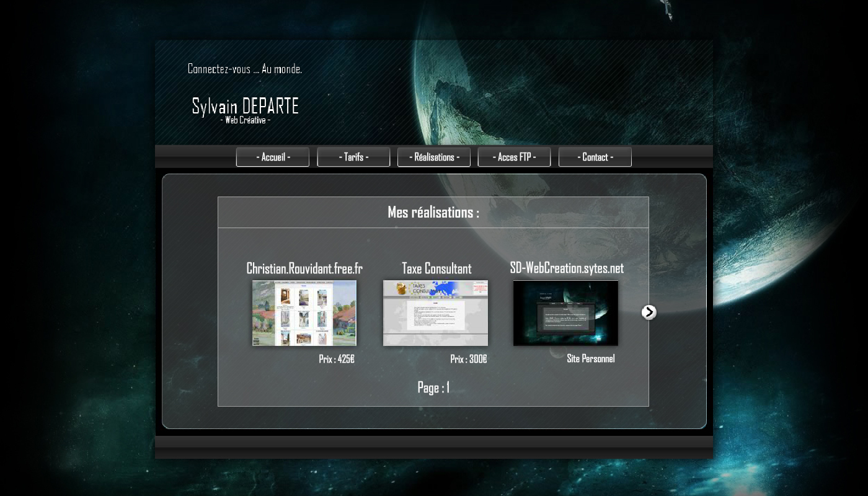Open the Acces FTP page
868x496 pixels.
point(514,157)
